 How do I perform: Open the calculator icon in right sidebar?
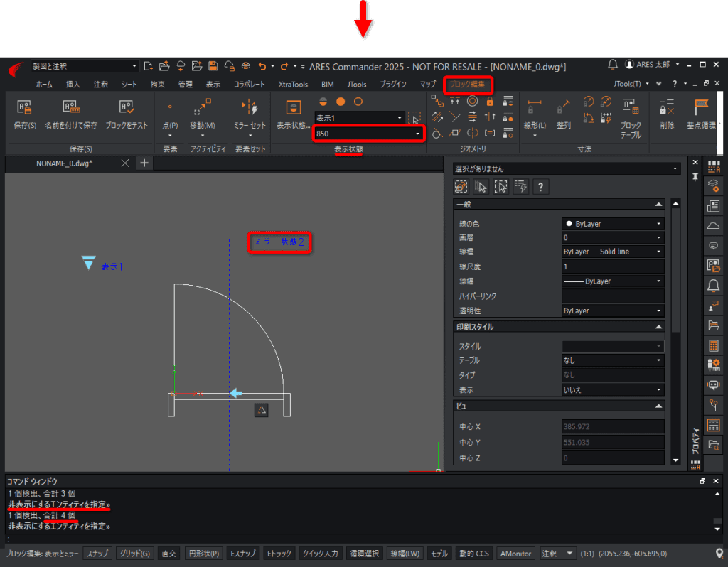[714, 346]
